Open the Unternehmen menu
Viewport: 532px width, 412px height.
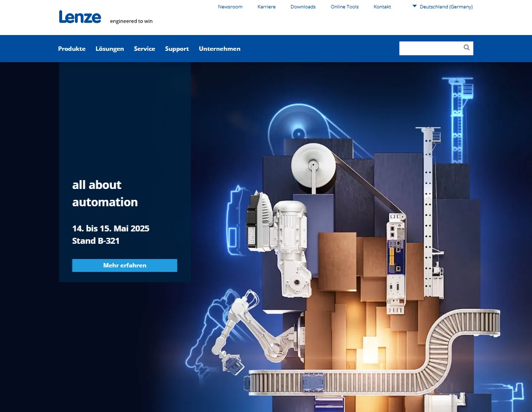pyautogui.click(x=219, y=49)
